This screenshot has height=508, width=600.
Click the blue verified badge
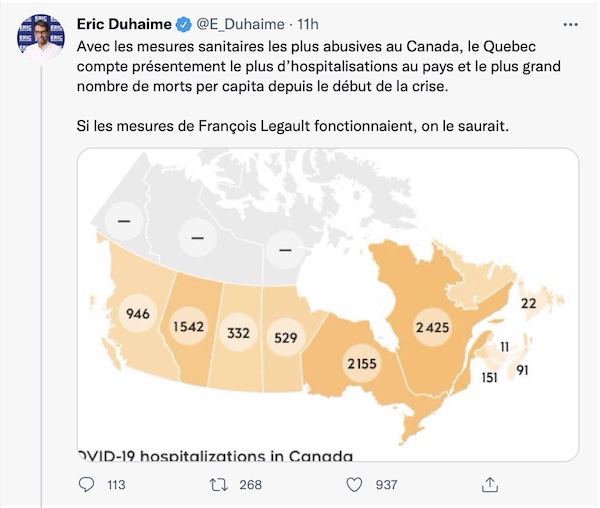point(183,24)
